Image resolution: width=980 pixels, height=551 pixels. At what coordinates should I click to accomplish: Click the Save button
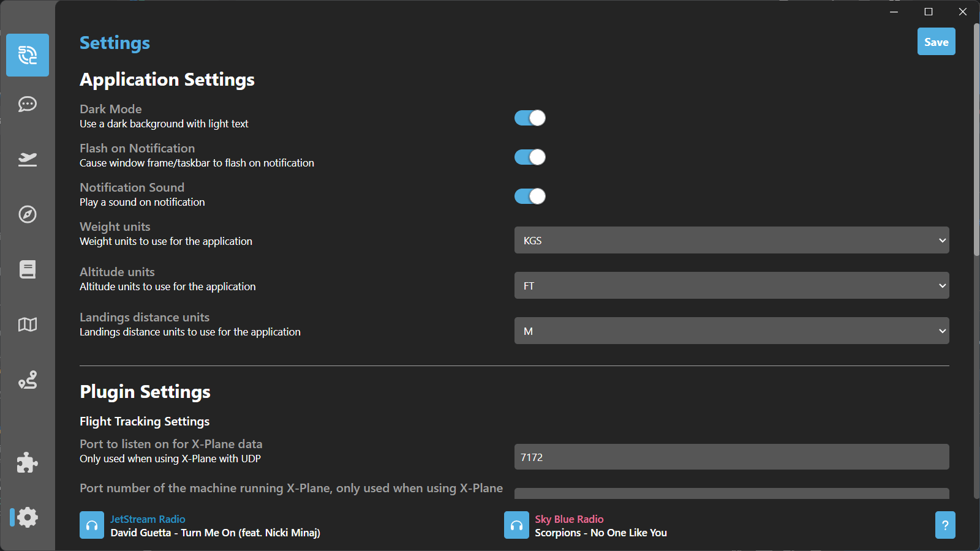(x=936, y=42)
